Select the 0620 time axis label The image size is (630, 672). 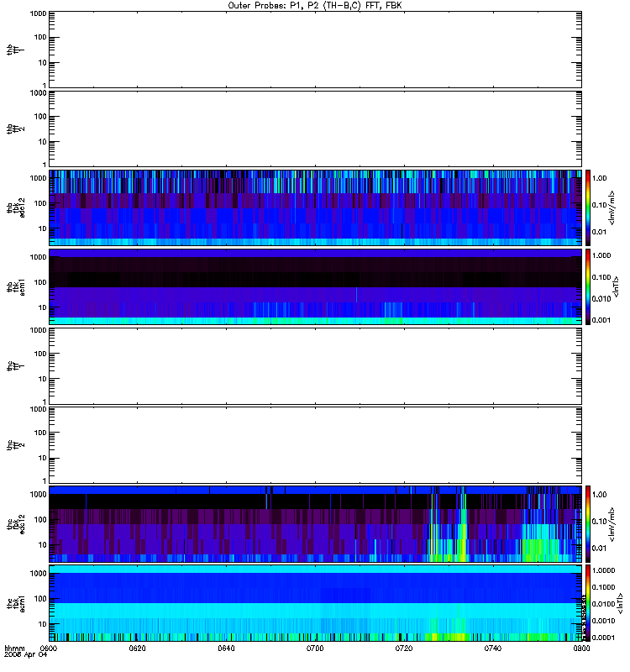138,648
